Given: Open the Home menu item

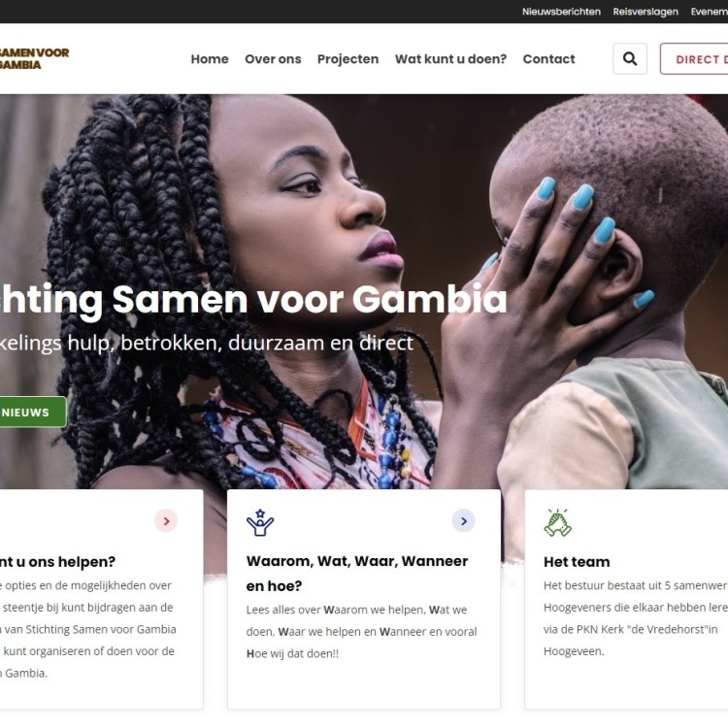Looking at the screenshot, I should (x=210, y=59).
